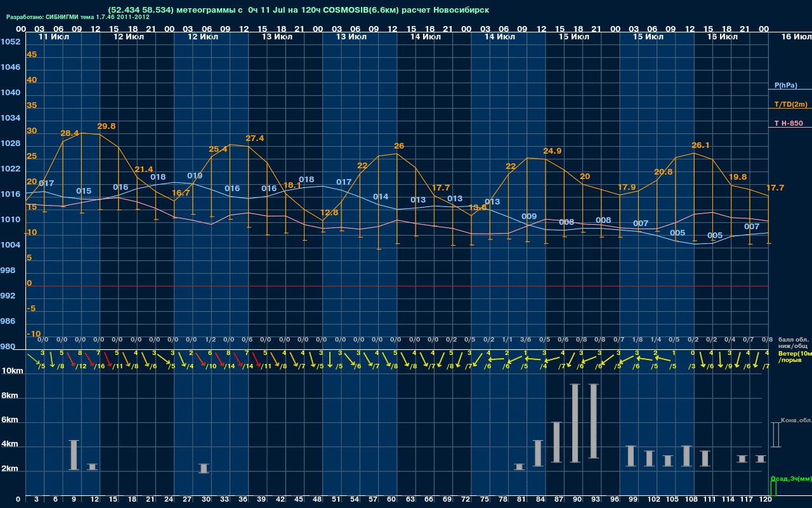The width and height of the screenshot is (812, 508).
Task: Click the 015 pressure value label
Action: click(84, 191)
